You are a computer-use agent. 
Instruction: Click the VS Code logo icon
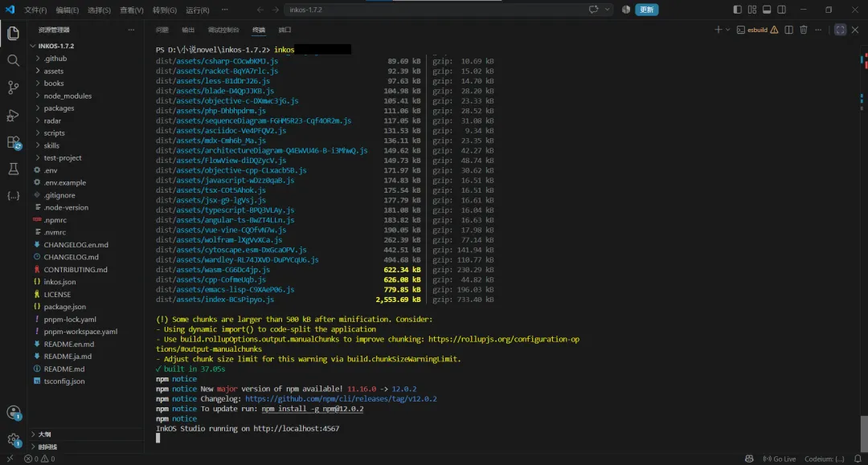10,10
